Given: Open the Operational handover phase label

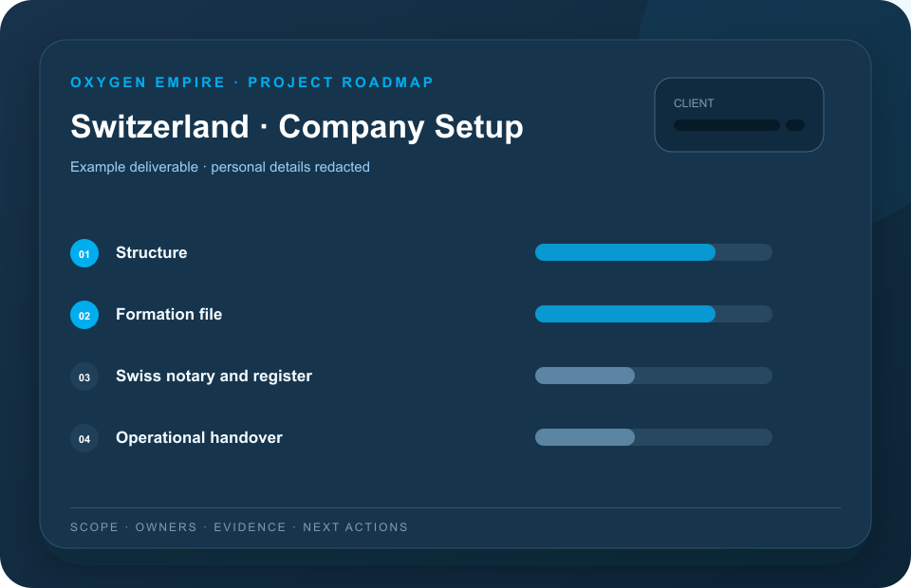Looking at the screenshot, I should click(x=198, y=437).
